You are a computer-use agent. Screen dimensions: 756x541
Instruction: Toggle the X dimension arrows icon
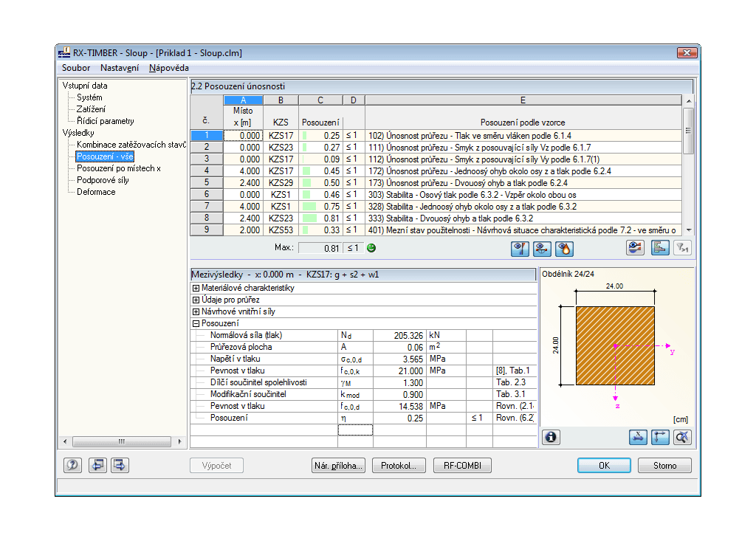click(x=638, y=438)
